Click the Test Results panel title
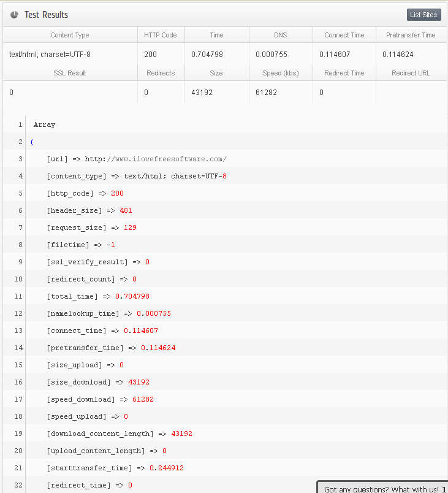This screenshot has height=493, width=448. [x=47, y=15]
